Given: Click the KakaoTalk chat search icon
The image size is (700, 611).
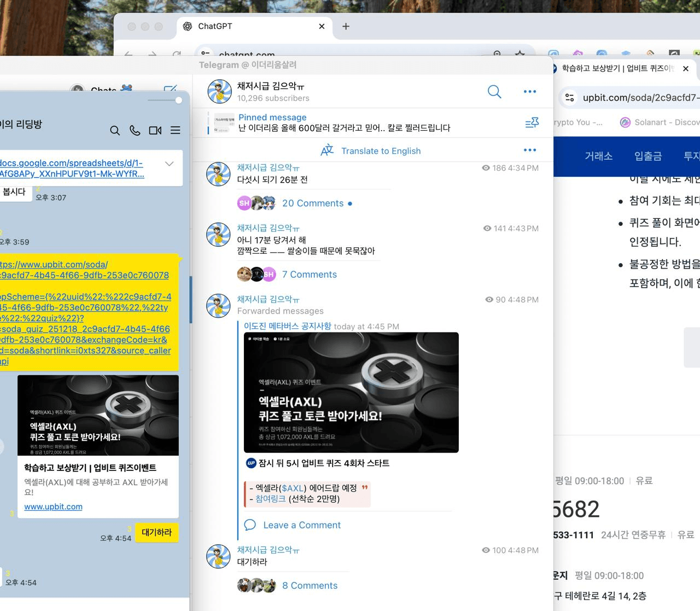Looking at the screenshot, I should [115, 130].
